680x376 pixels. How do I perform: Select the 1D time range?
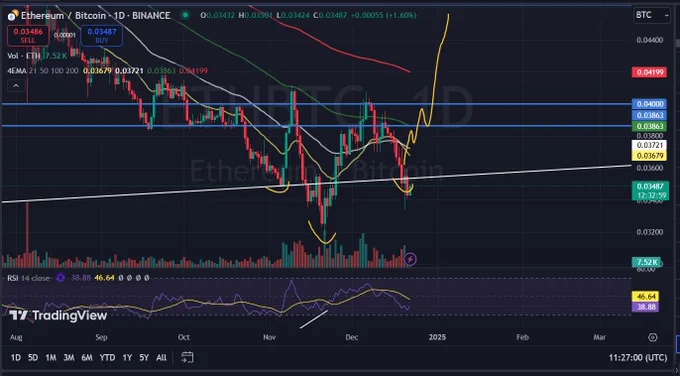(16, 358)
